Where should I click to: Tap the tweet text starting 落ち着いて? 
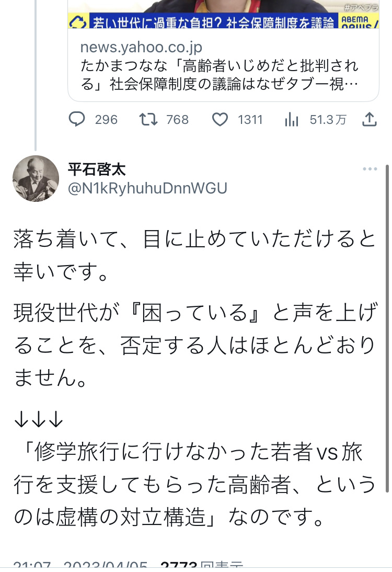click(195, 377)
